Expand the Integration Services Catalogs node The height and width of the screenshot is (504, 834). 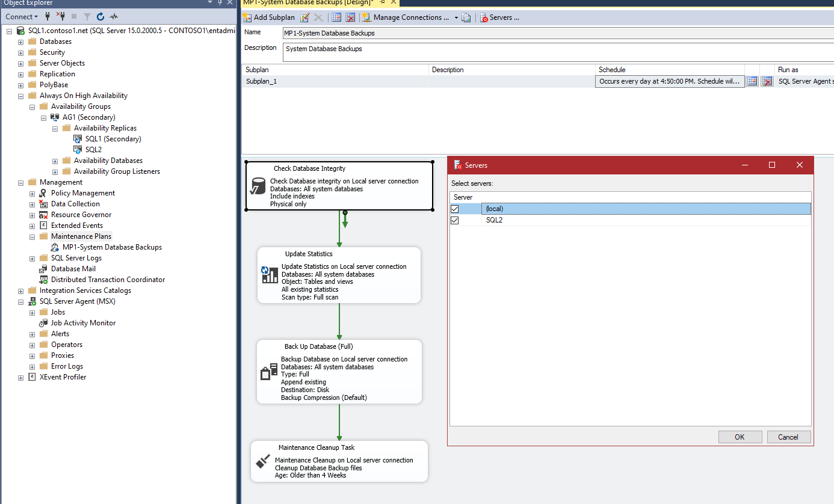pos(21,290)
